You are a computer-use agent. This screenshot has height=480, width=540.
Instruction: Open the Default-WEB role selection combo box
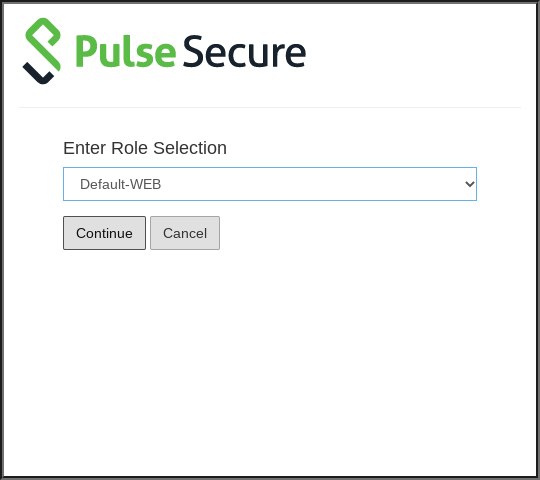(270, 184)
